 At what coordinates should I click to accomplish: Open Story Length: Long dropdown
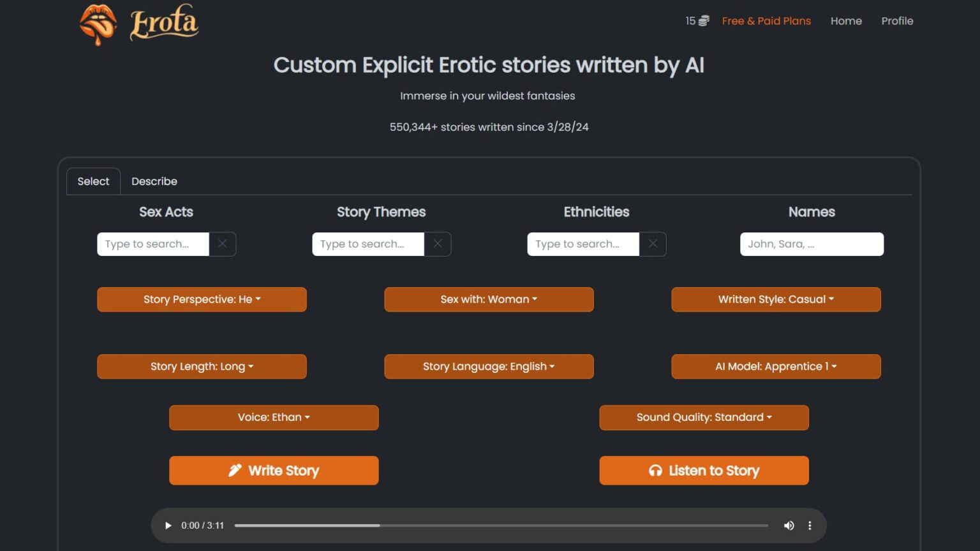tap(202, 366)
